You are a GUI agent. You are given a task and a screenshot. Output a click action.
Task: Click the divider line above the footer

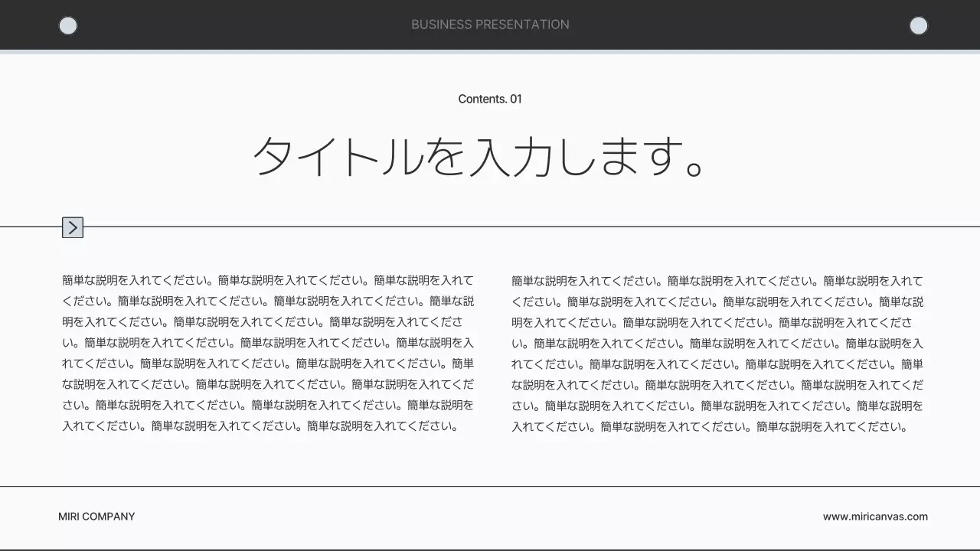pyautogui.click(x=490, y=484)
